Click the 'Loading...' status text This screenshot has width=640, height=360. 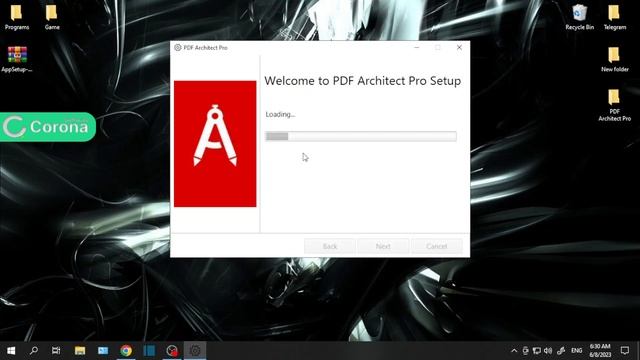click(x=280, y=114)
